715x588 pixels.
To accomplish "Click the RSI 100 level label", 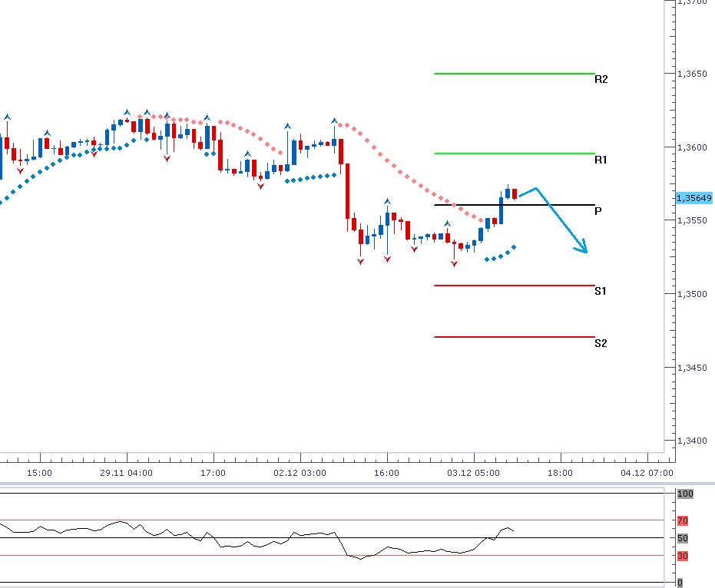I will 685,494.
